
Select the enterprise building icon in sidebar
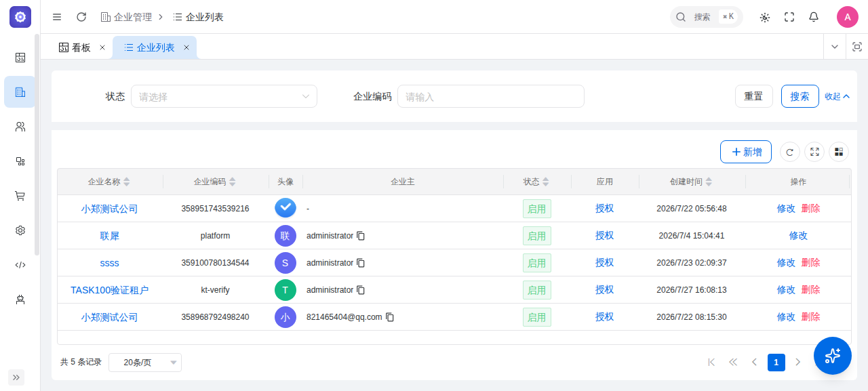(20, 92)
